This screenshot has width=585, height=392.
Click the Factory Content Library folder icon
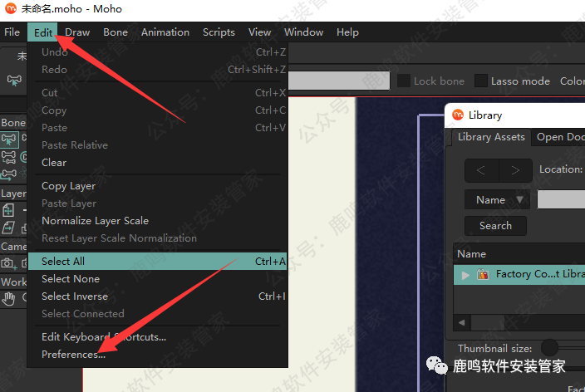[x=483, y=275]
